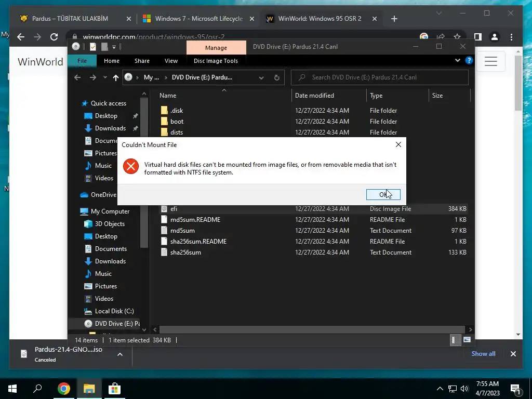532x399 pixels.
Task: Open Quick access in navigation pane
Action: tap(108, 103)
